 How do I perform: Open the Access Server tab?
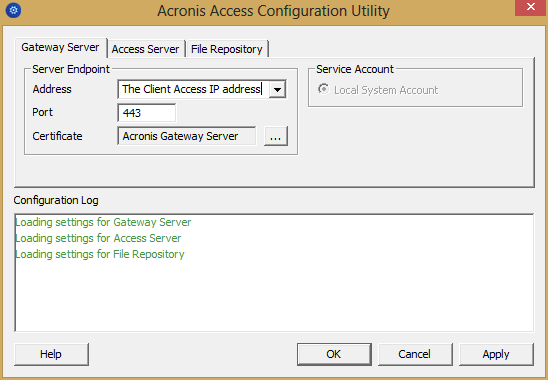coord(145,49)
